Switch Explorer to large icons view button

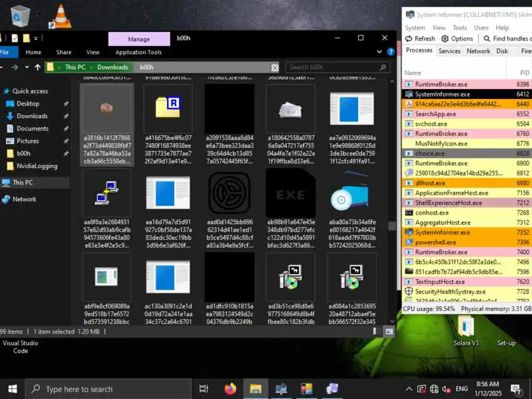click(389, 331)
